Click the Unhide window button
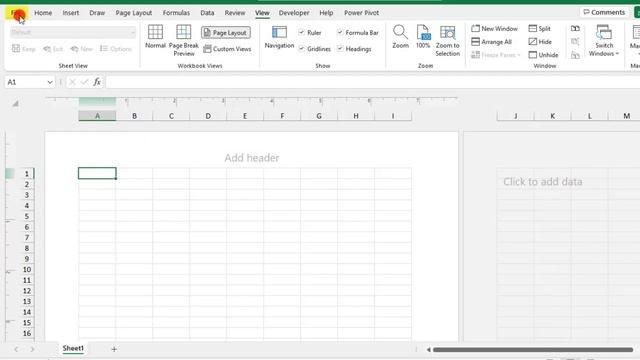The width and height of the screenshot is (640, 360). [x=543, y=55]
